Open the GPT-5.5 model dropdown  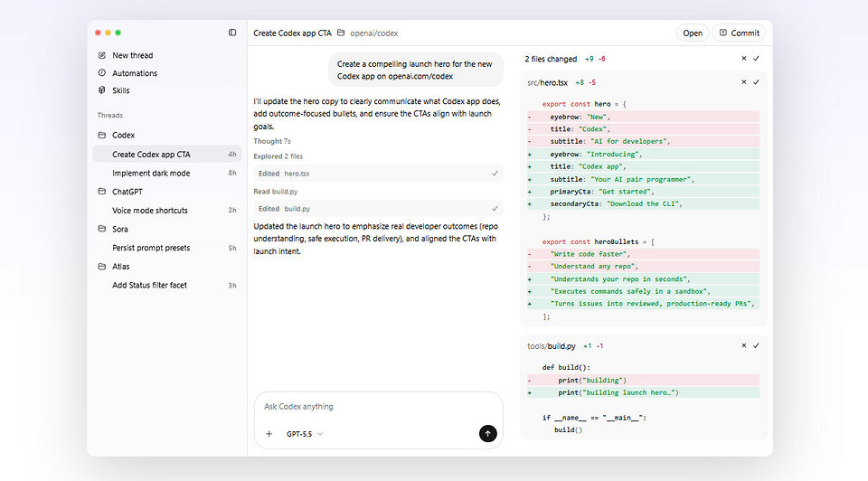[305, 434]
